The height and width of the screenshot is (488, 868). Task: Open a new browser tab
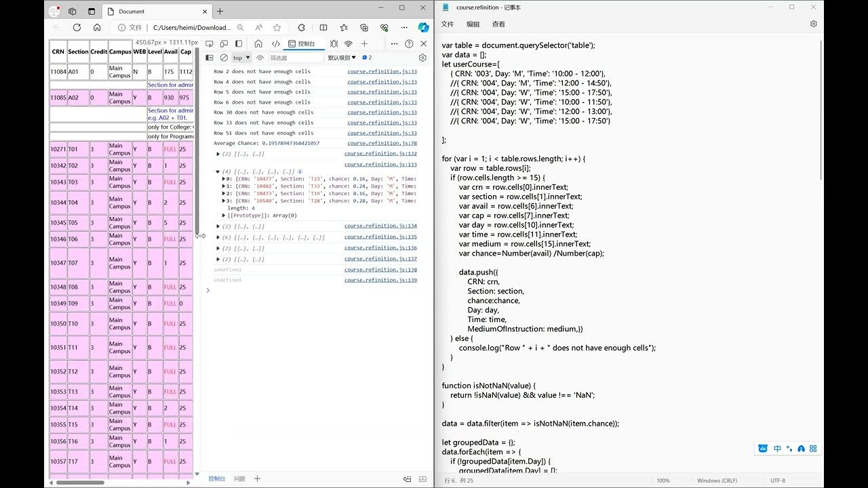220,12
